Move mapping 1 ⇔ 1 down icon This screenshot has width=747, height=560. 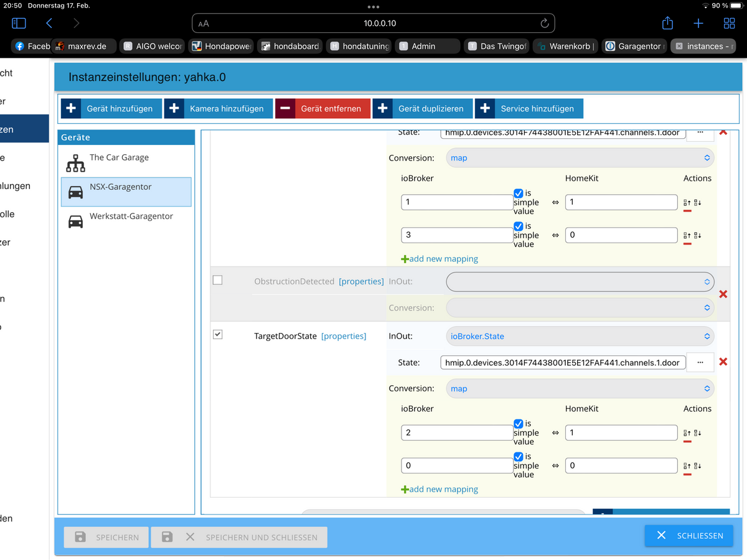tap(698, 202)
